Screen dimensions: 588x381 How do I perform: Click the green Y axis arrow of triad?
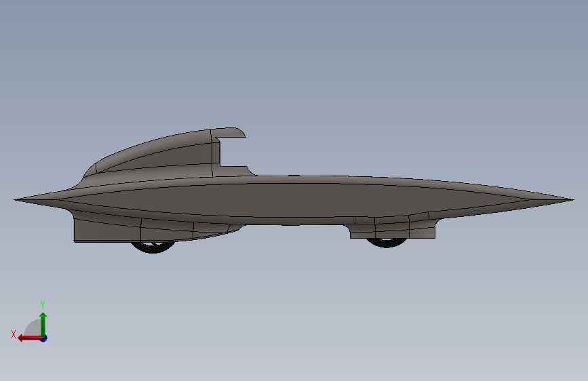pyautogui.click(x=43, y=324)
